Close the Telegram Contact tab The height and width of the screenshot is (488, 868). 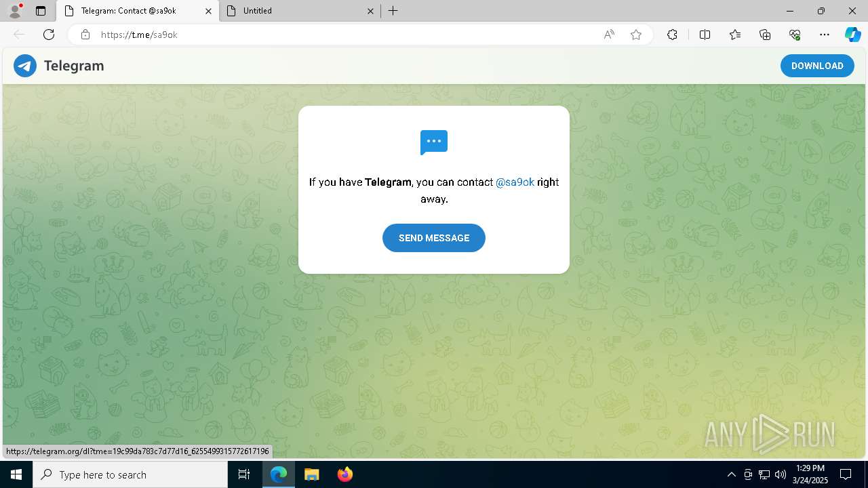click(x=209, y=11)
